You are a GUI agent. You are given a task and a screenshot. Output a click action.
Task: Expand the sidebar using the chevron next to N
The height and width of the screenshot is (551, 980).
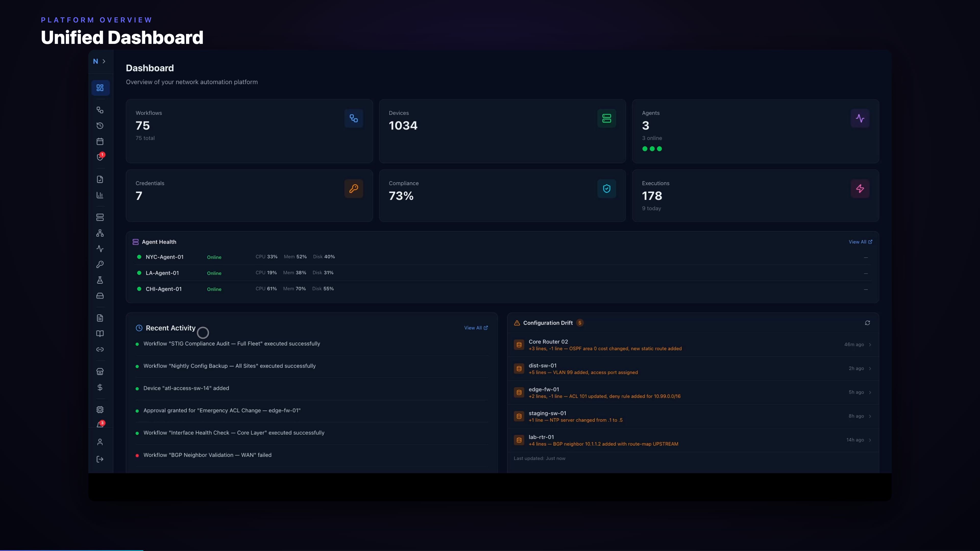click(x=104, y=61)
